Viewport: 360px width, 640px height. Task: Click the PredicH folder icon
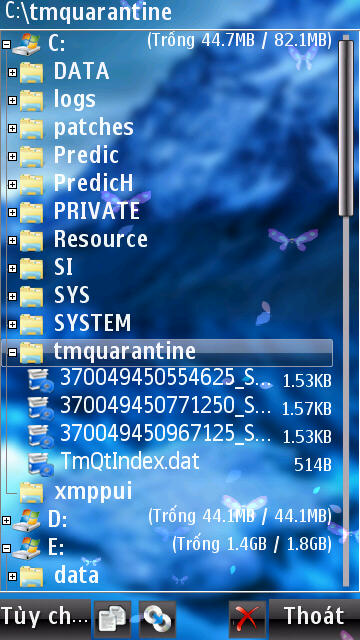[x=31, y=184]
